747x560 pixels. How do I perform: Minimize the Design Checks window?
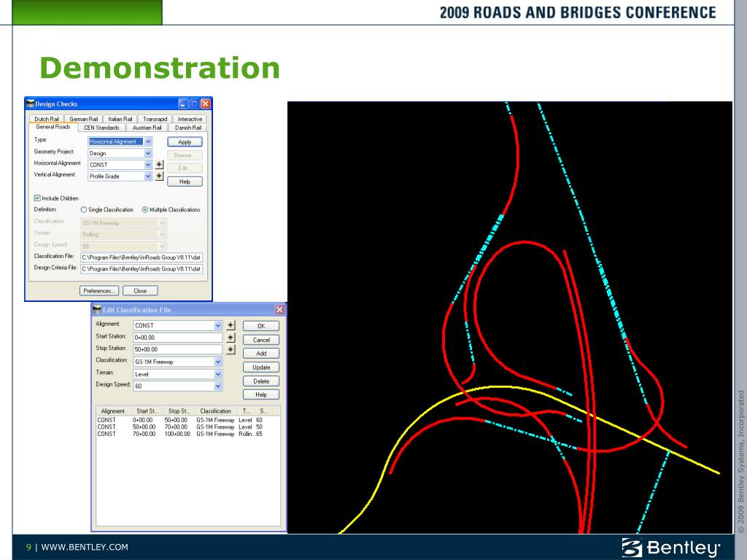183,104
